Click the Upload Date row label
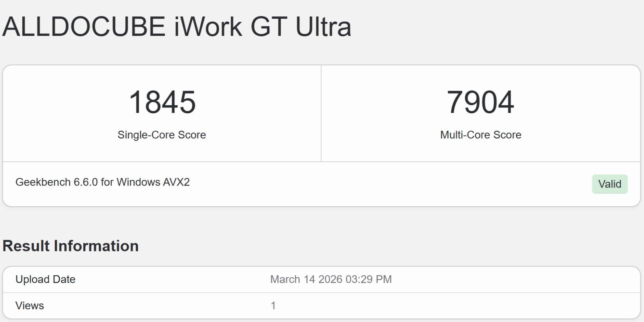The width and height of the screenshot is (644, 322). [x=45, y=279]
